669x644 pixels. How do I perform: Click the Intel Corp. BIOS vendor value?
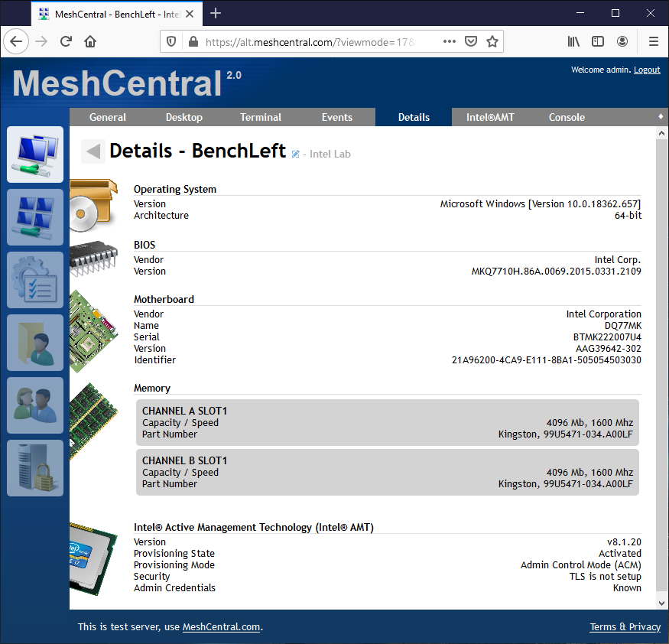[618, 260]
